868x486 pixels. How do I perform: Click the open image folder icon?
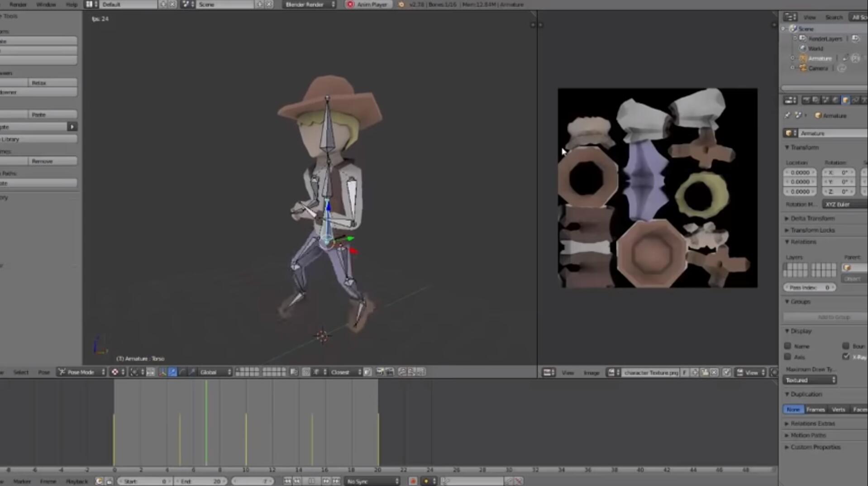705,372
